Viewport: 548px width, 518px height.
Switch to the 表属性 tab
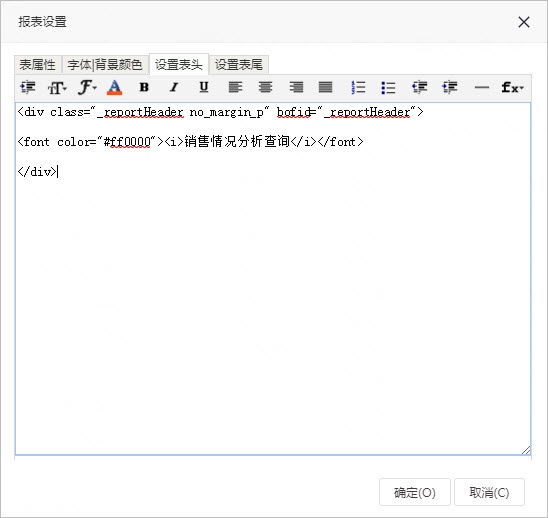point(37,65)
